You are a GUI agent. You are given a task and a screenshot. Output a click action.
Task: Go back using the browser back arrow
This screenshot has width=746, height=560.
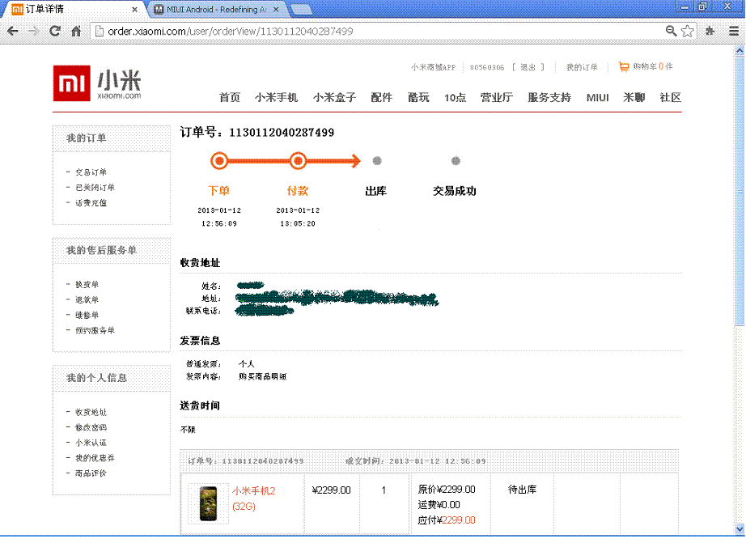[x=13, y=32]
